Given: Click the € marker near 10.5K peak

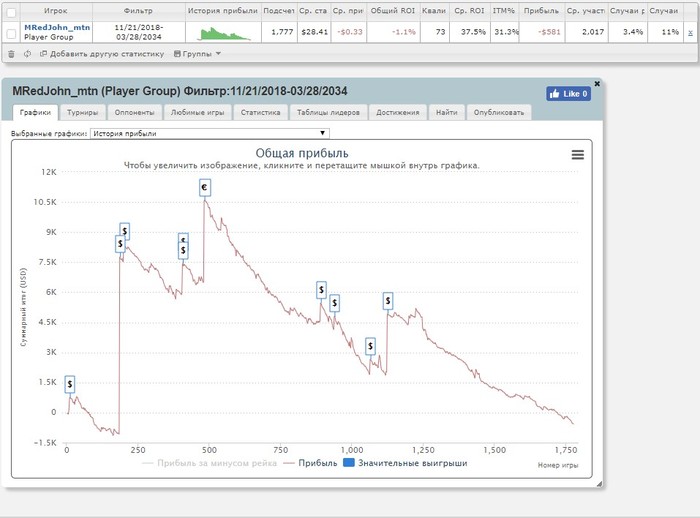Looking at the screenshot, I should pos(204,188).
